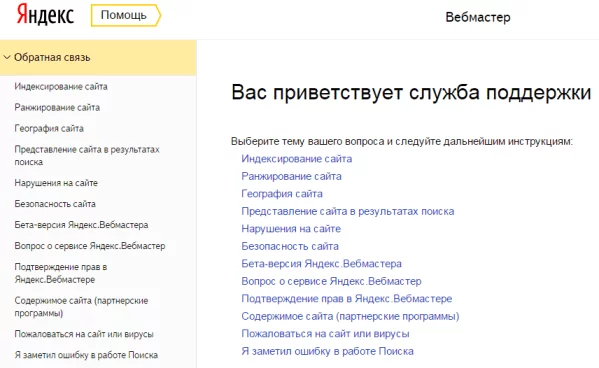Follow Я заметил ошибку в работе Поиска main link
This screenshot has width=599, height=368.
[x=327, y=352]
